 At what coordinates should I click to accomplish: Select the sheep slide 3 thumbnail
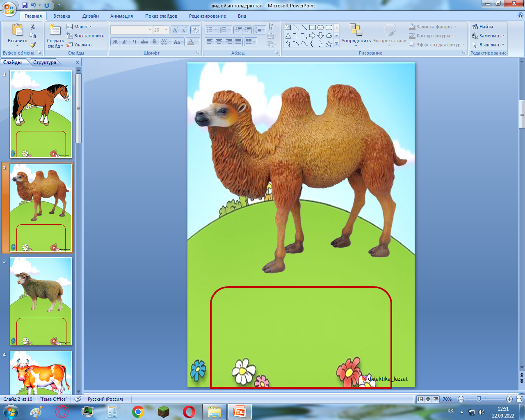(x=41, y=301)
